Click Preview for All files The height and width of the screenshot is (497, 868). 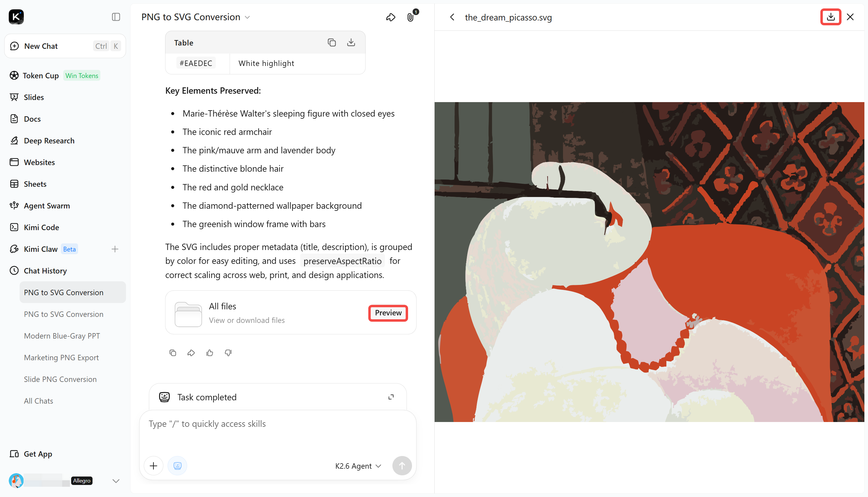388,313
